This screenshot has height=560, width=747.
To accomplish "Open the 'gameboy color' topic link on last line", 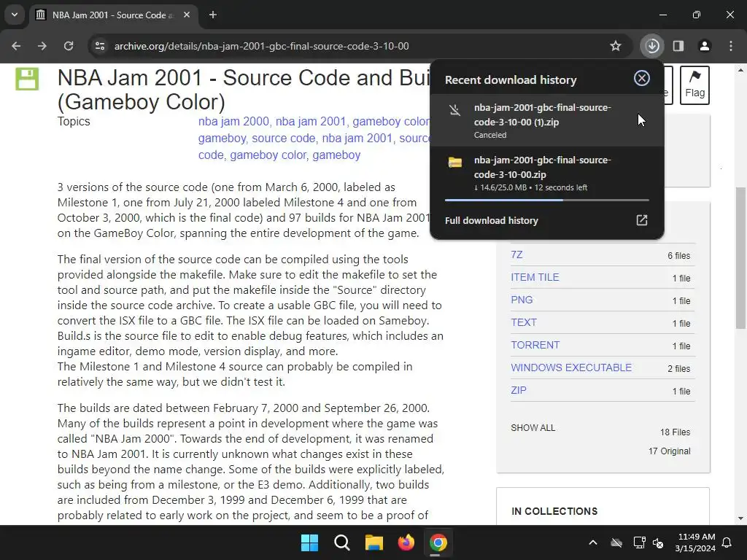I will 268,155.
